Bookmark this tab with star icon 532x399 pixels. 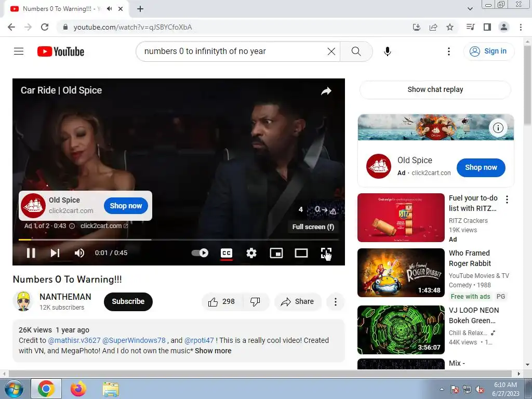[x=450, y=27]
